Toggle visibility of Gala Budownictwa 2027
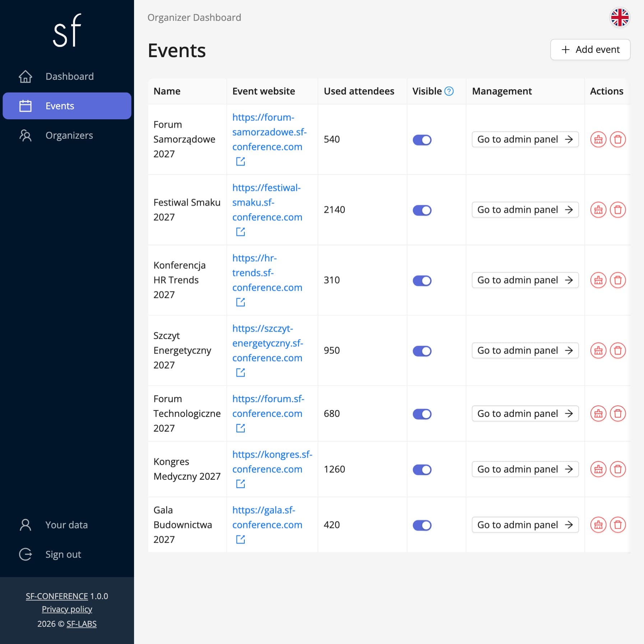644x644 pixels. [422, 525]
